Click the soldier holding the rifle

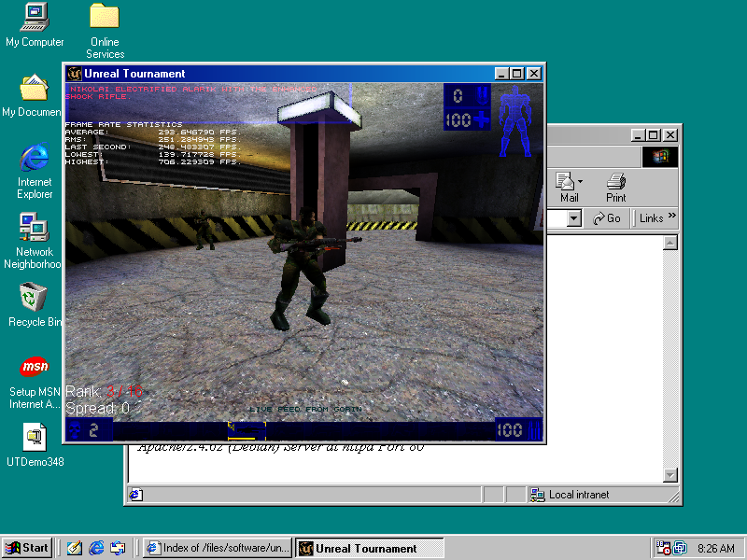(x=306, y=269)
